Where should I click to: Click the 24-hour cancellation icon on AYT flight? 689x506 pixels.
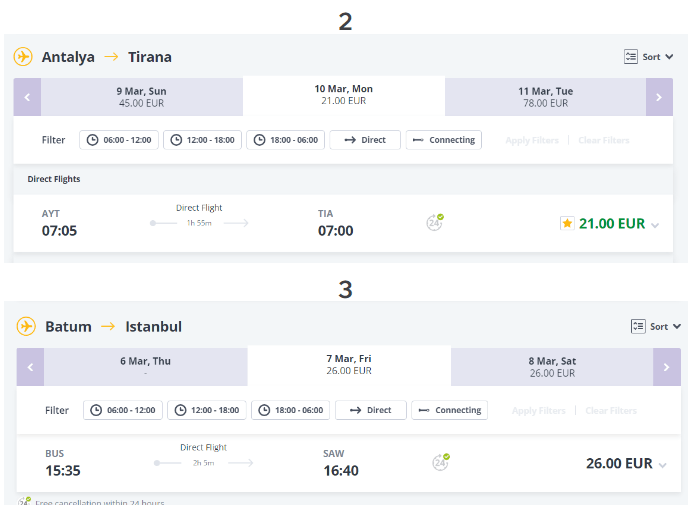click(435, 222)
